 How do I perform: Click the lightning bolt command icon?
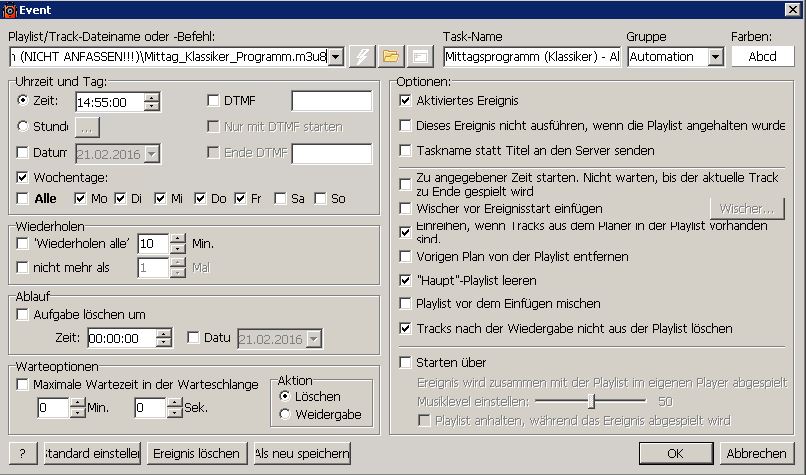click(x=363, y=57)
